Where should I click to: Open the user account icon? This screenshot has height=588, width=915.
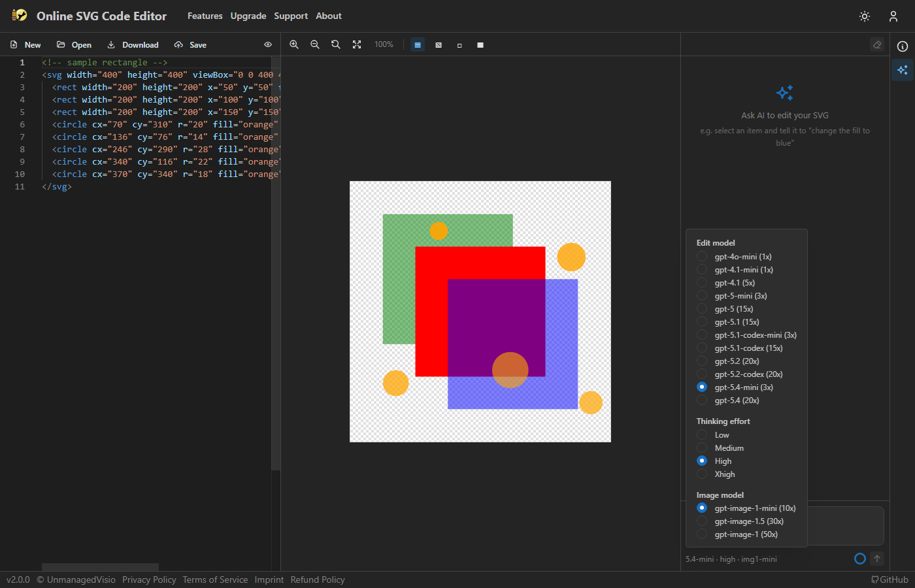(893, 16)
